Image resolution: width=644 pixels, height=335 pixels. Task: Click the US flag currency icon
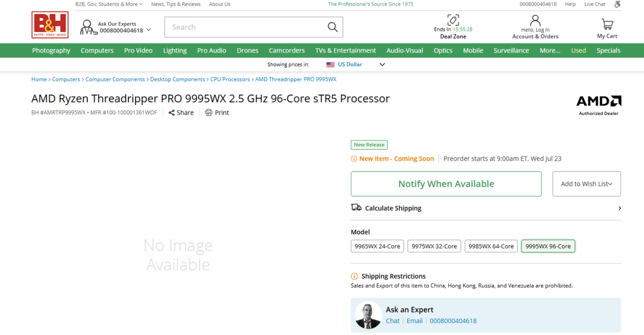331,64
